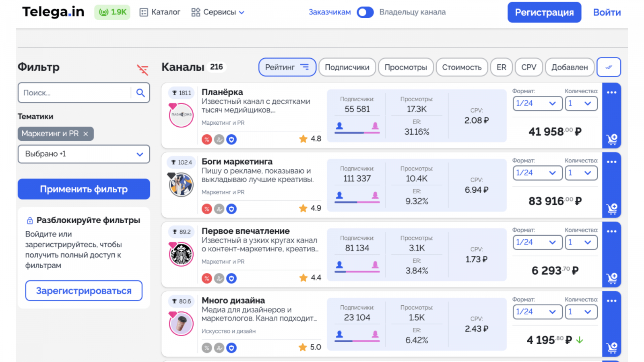Click gray middle badge on Первое впечатление

click(x=219, y=278)
